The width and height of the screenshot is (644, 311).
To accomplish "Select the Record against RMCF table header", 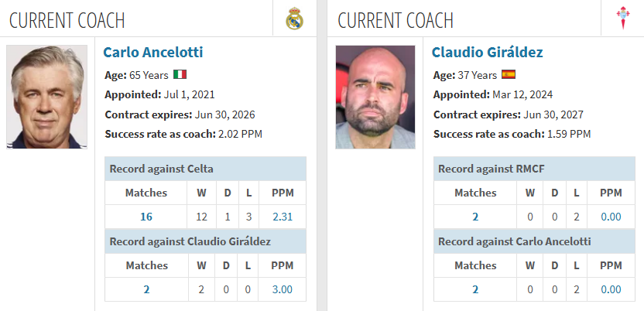I will pos(534,169).
